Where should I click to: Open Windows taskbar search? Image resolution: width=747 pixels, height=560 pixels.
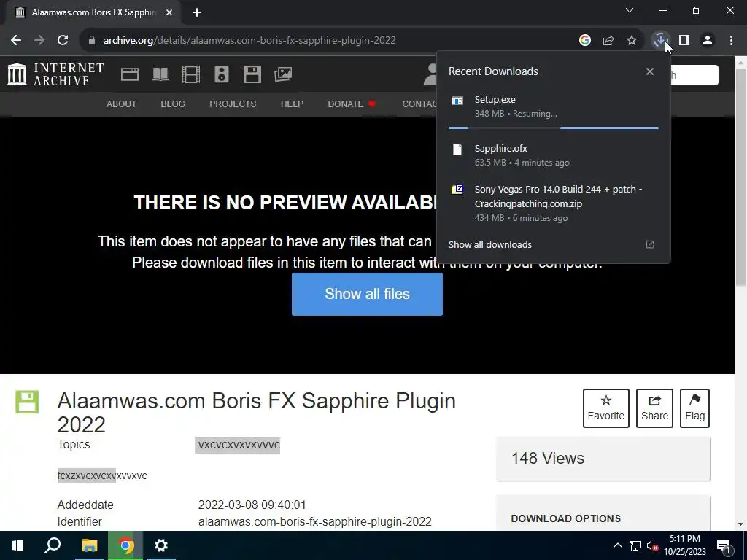pos(53,545)
